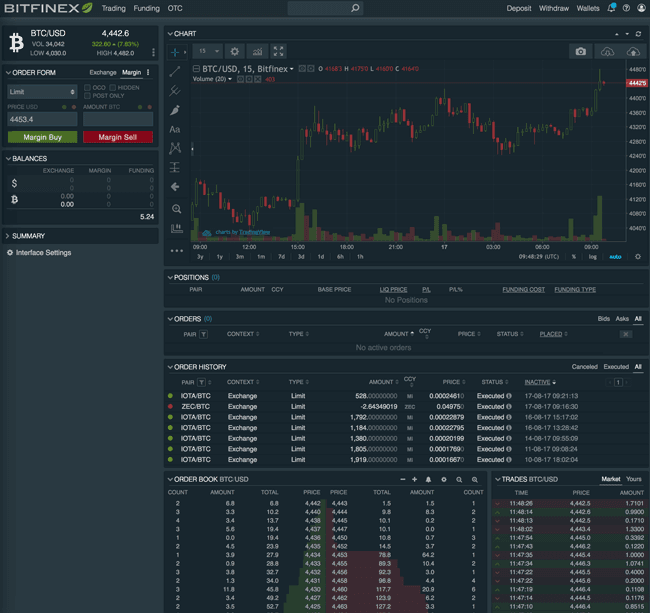Select the brush drawing tool
Viewport: 650px width, 613px height.
(175, 110)
